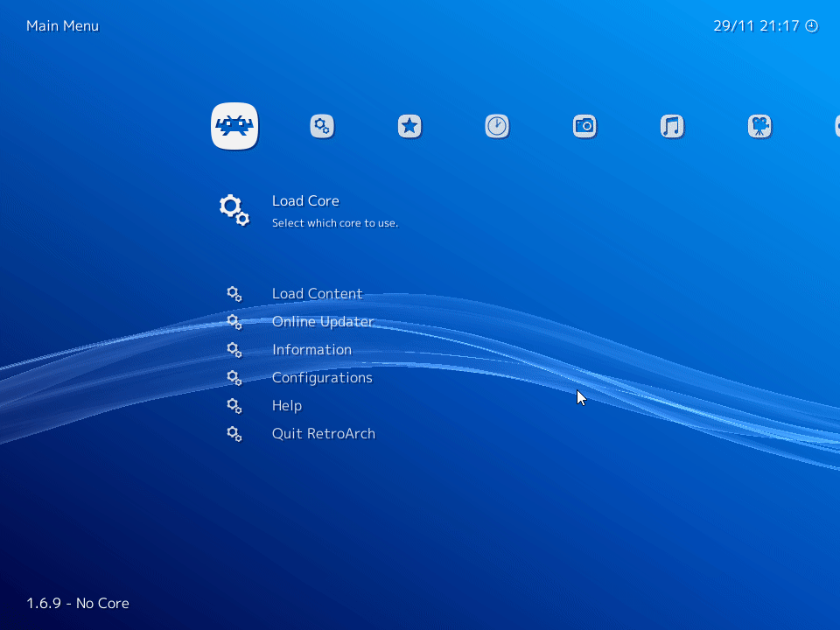The image size is (840, 630).
Task: Select the partially visible tab icon at right edge
Action: (x=836, y=126)
